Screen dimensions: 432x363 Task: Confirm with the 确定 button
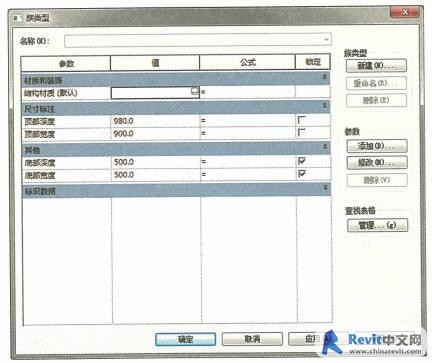186,339
